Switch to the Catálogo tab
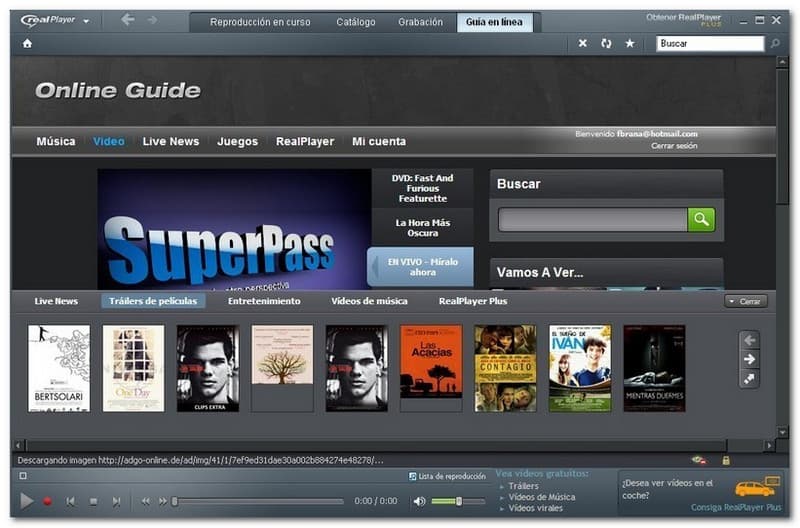800x528 pixels. 354,22
